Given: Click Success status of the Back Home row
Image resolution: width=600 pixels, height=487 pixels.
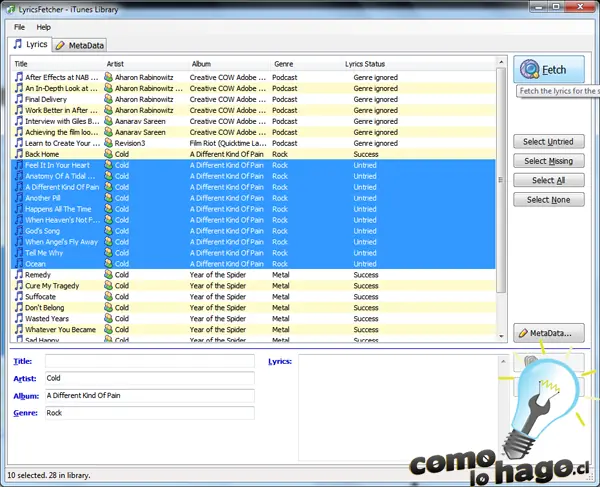Looking at the screenshot, I should 366,154.
